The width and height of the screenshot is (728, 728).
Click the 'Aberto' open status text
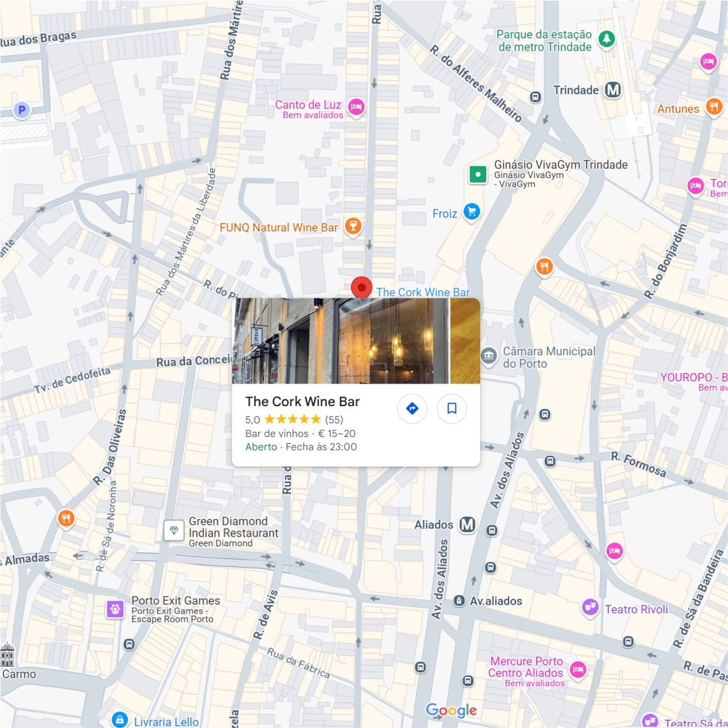(261, 447)
